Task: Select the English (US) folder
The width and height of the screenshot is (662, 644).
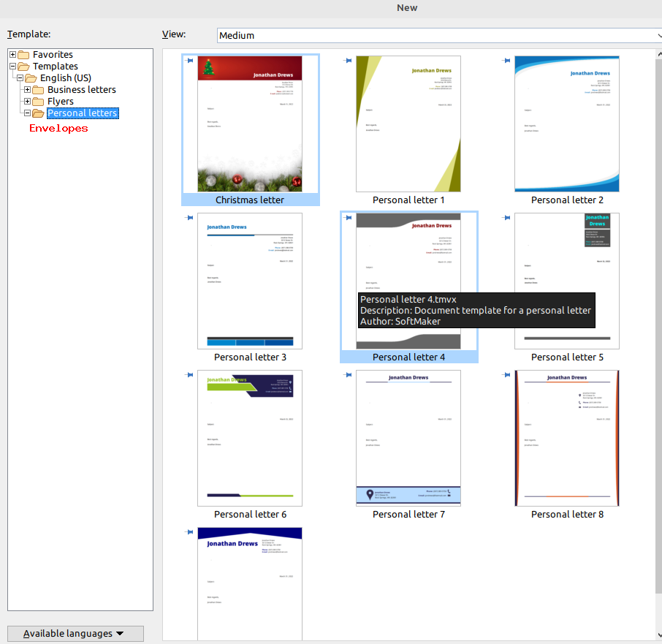Action: (65, 78)
